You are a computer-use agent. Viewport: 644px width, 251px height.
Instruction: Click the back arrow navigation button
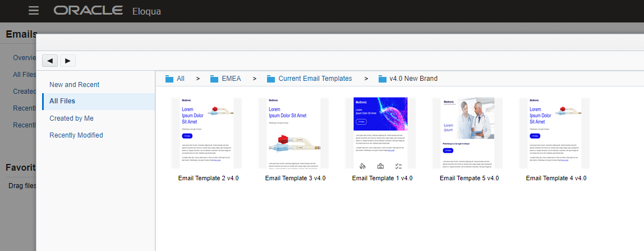(x=50, y=61)
